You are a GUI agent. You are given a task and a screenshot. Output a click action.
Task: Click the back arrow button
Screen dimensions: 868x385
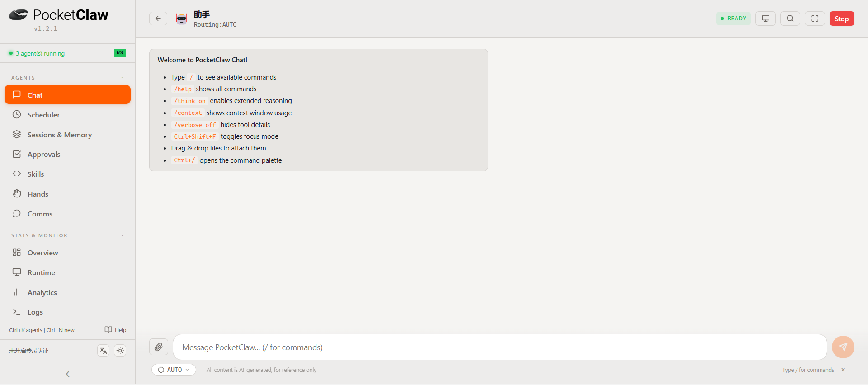158,19
